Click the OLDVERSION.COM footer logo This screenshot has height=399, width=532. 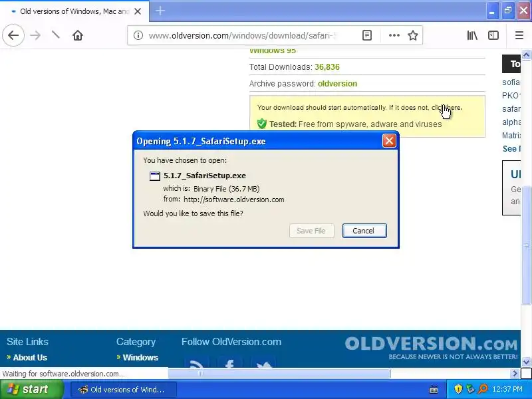coord(431,348)
